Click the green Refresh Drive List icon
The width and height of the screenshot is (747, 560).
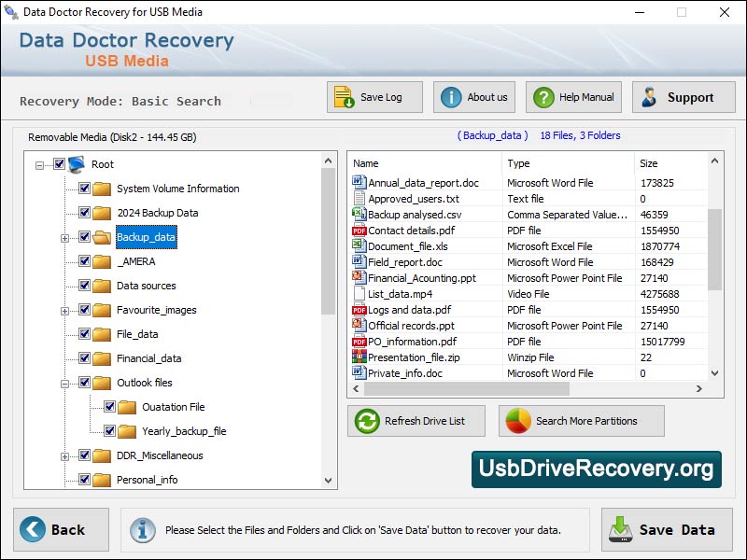click(x=366, y=421)
